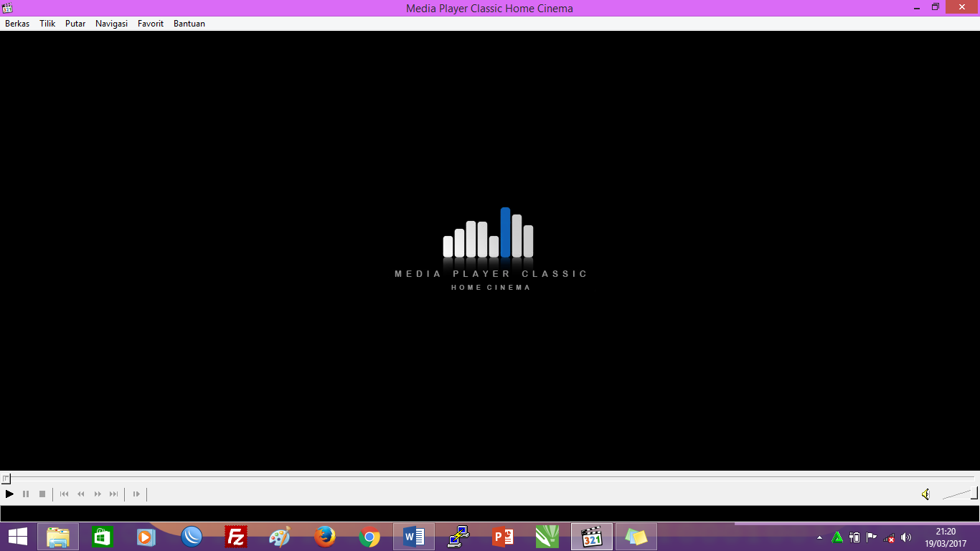
Task: Open the Bantuan menu
Action: point(189,24)
